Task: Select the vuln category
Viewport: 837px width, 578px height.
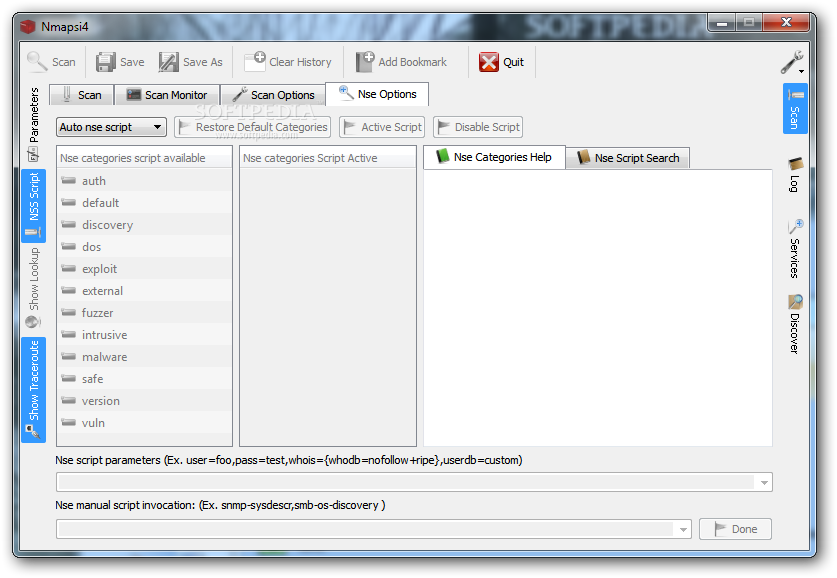Action: (144, 423)
